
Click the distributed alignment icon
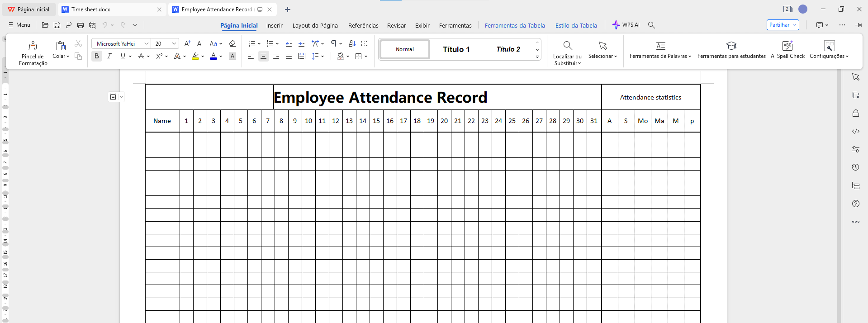click(x=302, y=56)
